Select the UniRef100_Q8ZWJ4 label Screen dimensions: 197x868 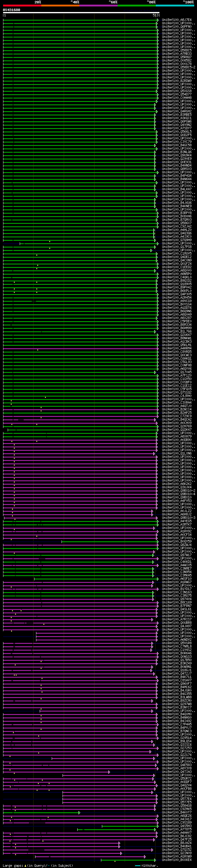(176, 545)
